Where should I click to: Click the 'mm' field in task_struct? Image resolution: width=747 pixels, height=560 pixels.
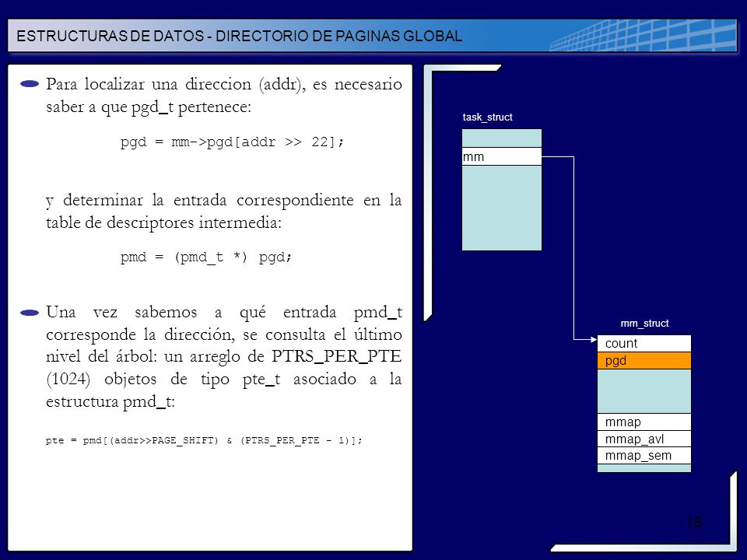502,156
